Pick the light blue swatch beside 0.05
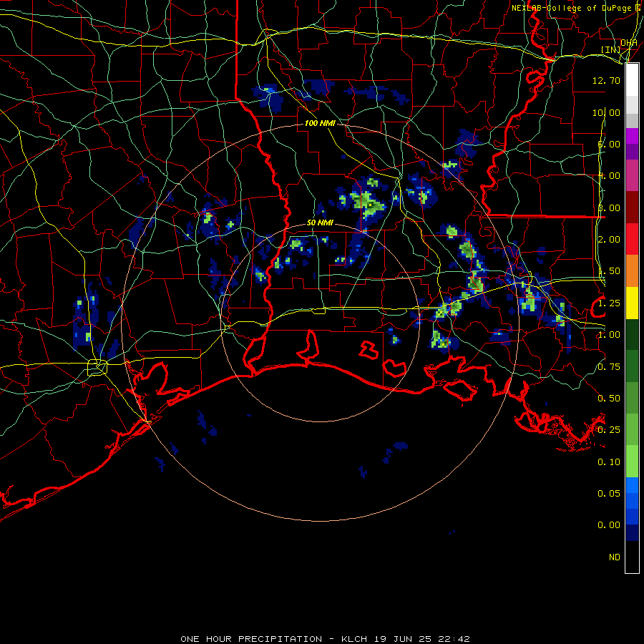644x644 pixels. click(x=632, y=485)
